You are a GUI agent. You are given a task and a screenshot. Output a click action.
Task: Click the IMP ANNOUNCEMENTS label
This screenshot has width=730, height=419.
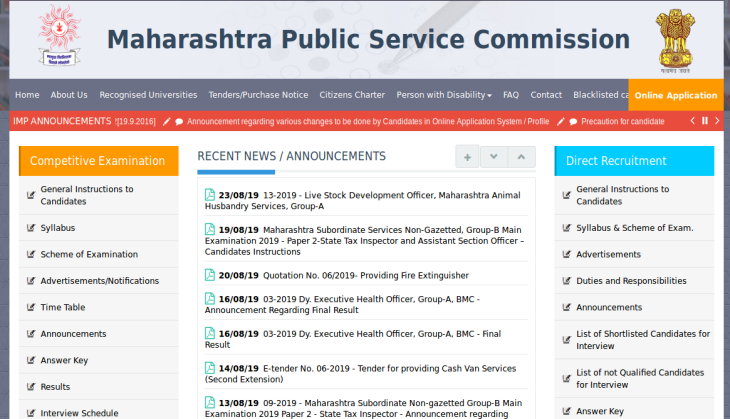(62, 121)
